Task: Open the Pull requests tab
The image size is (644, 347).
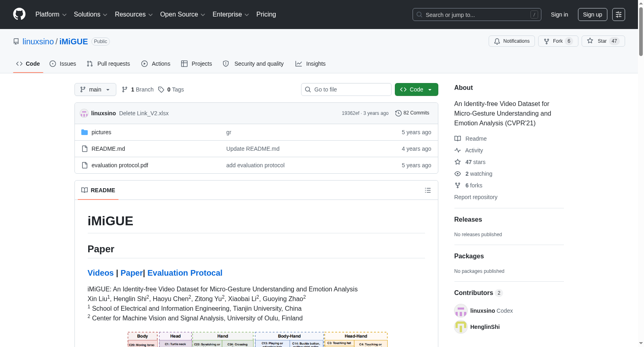Action: click(x=108, y=64)
